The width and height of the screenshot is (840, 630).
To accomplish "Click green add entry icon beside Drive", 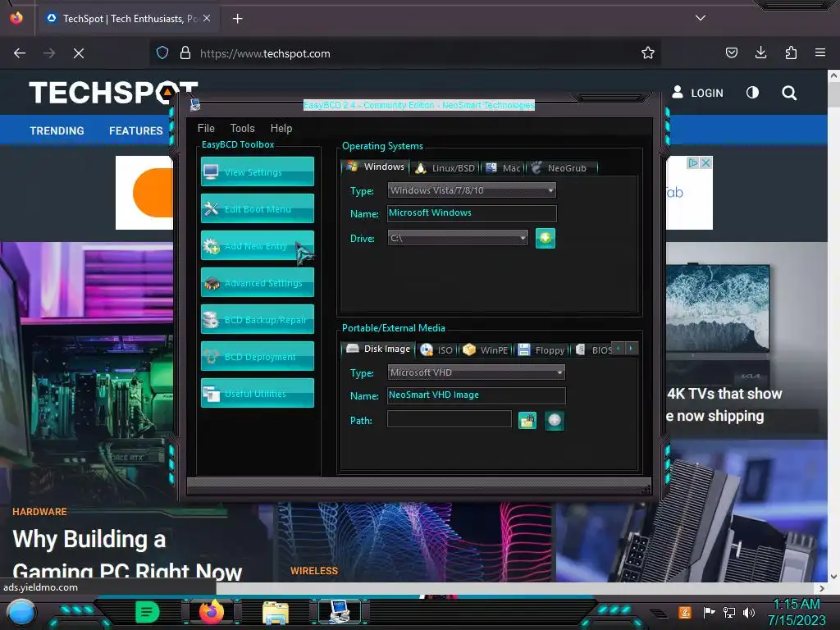I will [546, 238].
